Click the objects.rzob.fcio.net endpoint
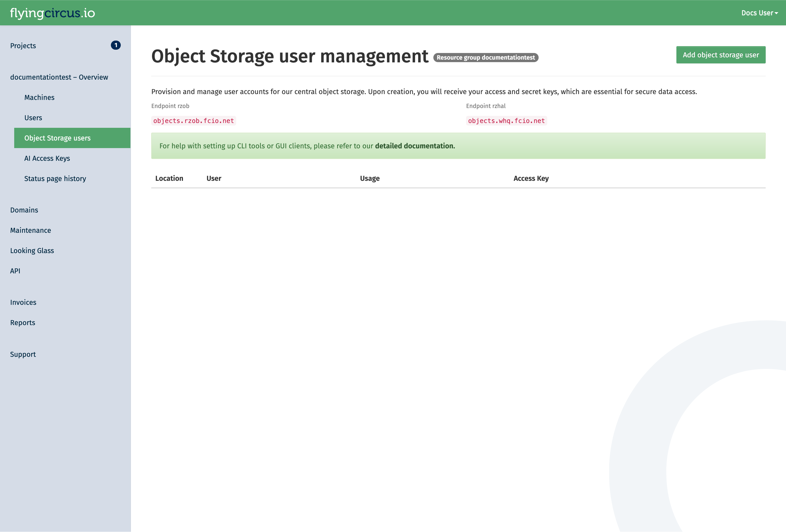 click(194, 121)
